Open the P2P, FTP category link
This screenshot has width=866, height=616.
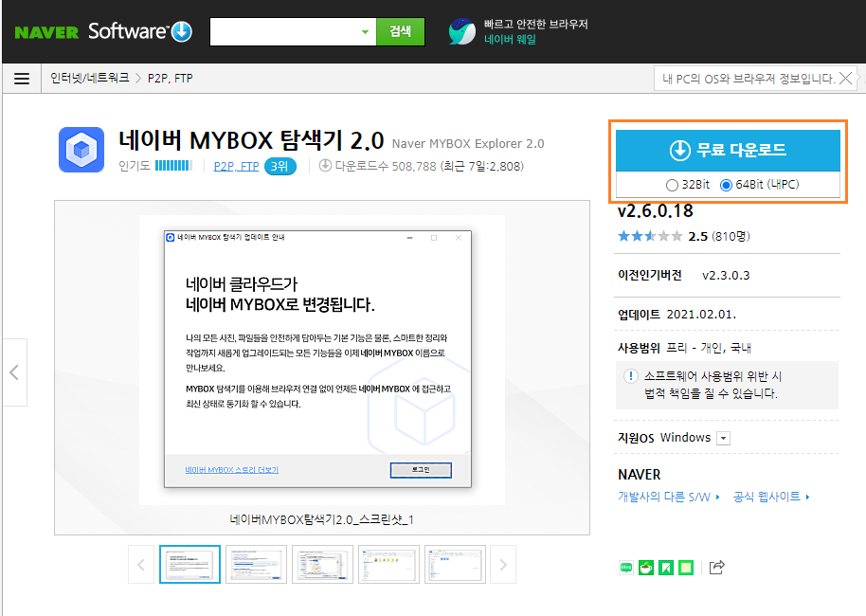(236, 166)
